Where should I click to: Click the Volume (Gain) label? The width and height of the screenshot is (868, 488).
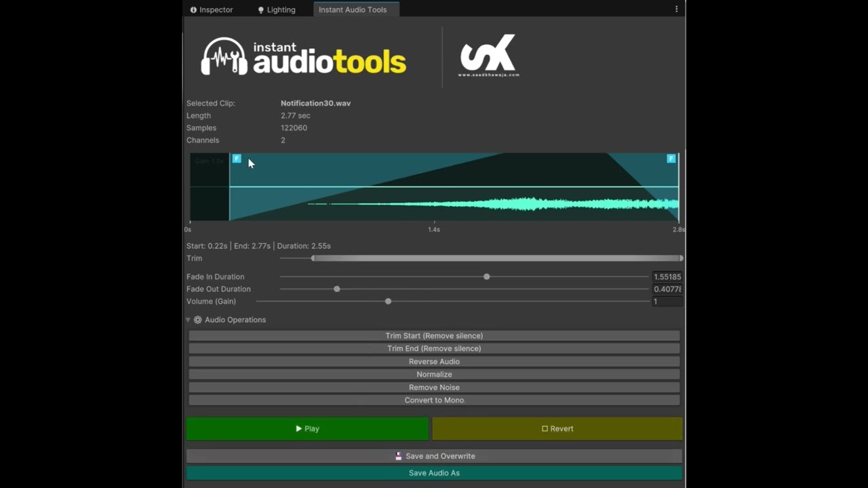click(x=211, y=301)
